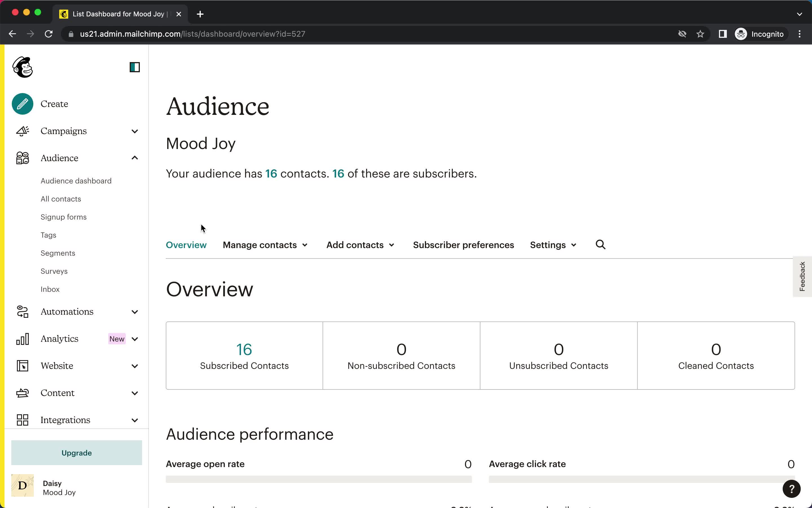Screen dimensions: 812x508
Task: Open the help question mark button
Action: [x=791, y=489]
